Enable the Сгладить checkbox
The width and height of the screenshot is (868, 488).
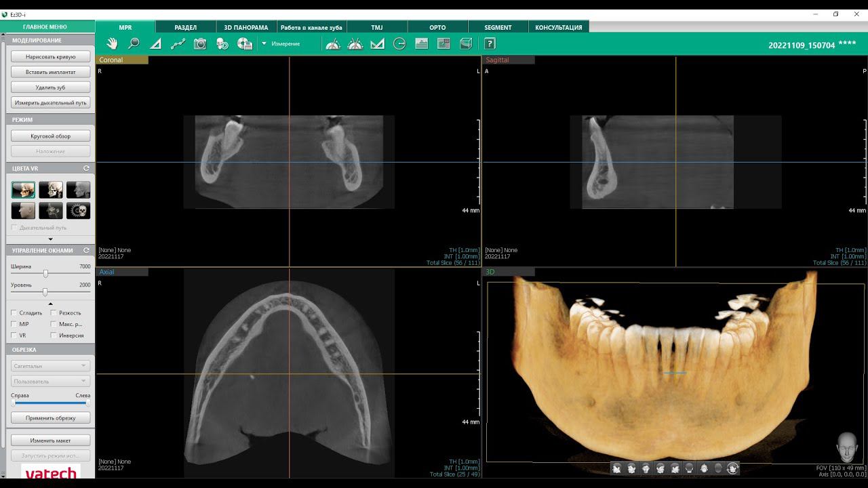(x=14, y=313)
